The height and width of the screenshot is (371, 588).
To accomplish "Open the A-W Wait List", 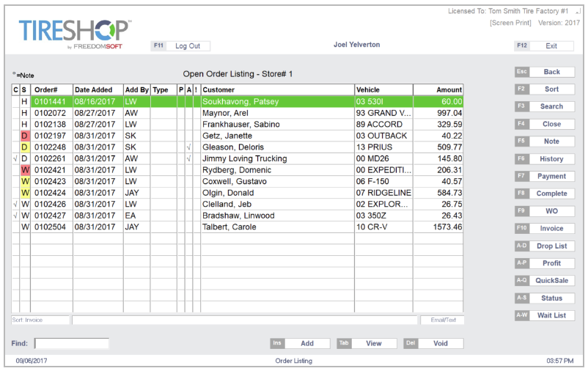I will click(551, 316).
